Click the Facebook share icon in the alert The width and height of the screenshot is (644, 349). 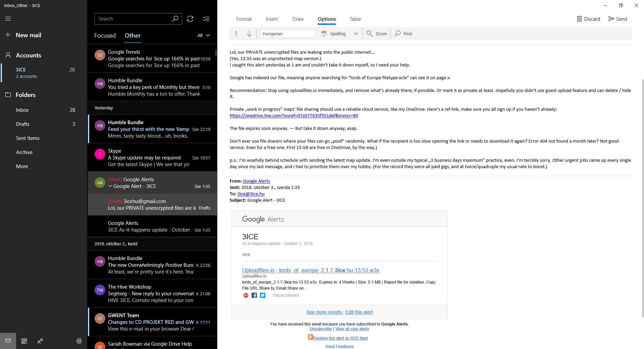254,295
